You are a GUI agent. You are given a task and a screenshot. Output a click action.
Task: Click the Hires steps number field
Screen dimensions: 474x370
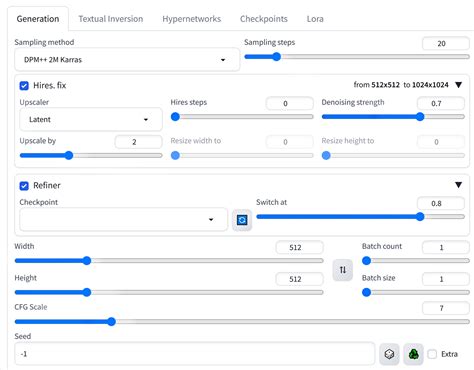(290, 103)
